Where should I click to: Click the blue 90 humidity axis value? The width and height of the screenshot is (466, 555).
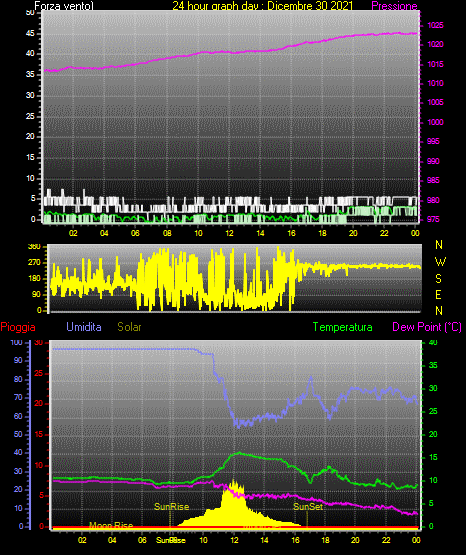18,360
